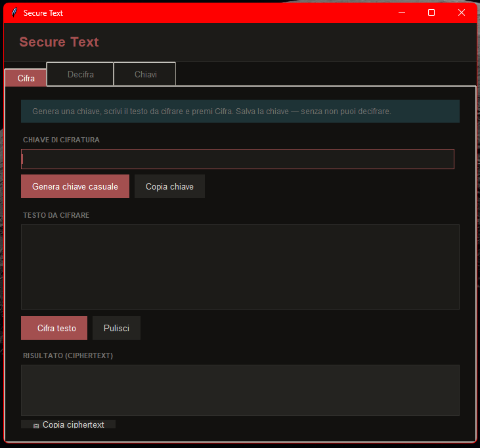Click the instruction text starting 'Genera una chiave'
Image resolution: width=480 pixels, height=448 pixels.
pos(211,112)
